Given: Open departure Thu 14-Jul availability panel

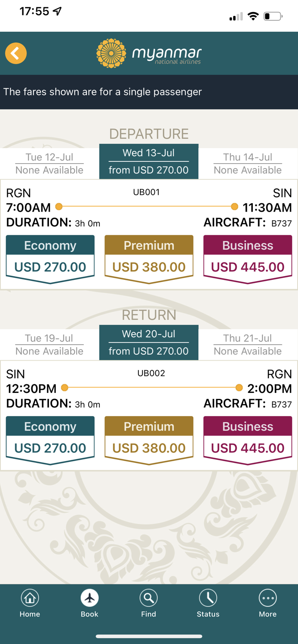Looking at the screenshot, I should pos(248,162).
